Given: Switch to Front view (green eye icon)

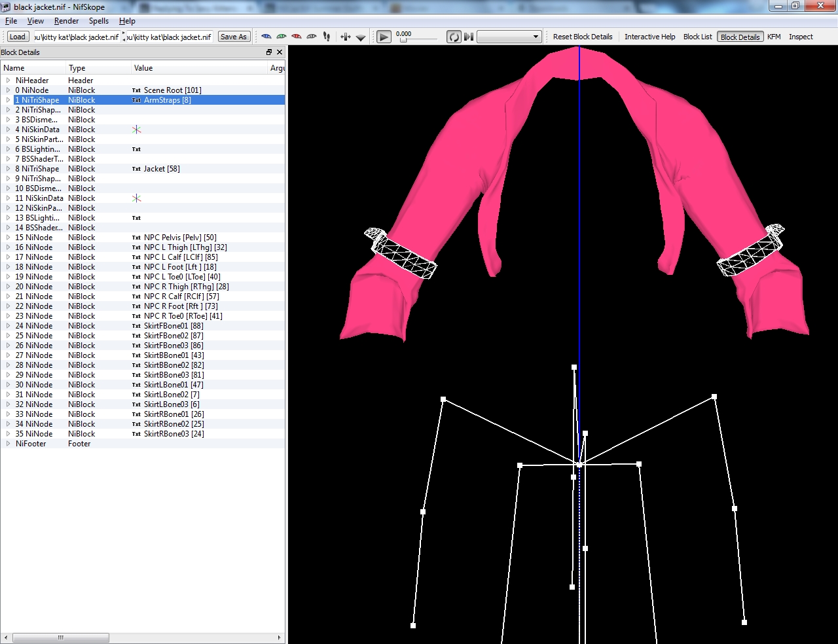Looking at the screenshot, I should (x=282, y=37).
